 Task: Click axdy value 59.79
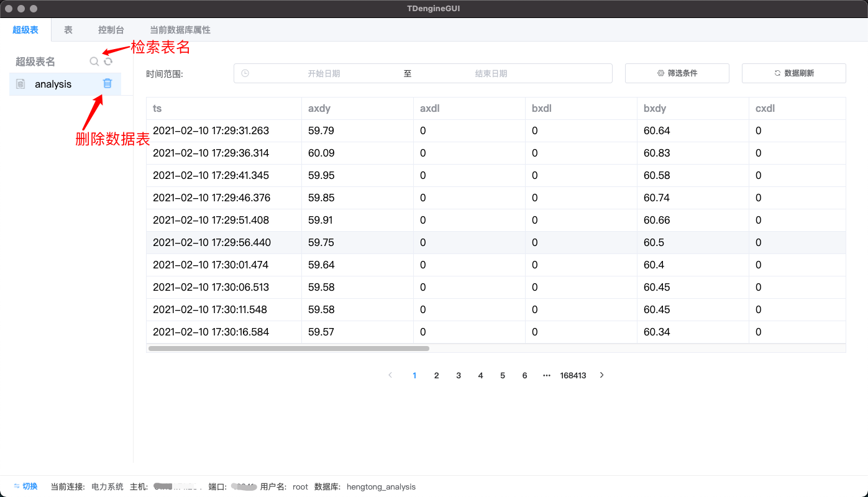pyautogui.click(x=321, y=130)
